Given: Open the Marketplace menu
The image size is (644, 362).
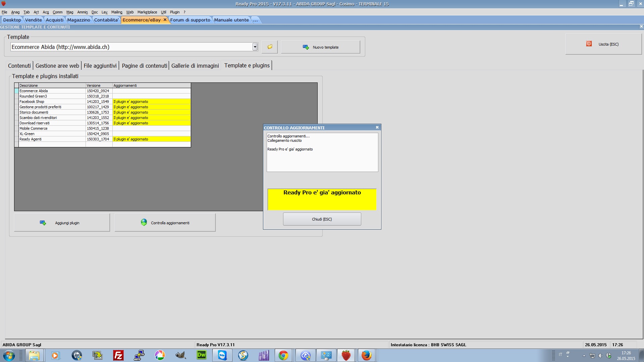Looking at the screenshot, I should pyautogui.click(x=147, y=12).
